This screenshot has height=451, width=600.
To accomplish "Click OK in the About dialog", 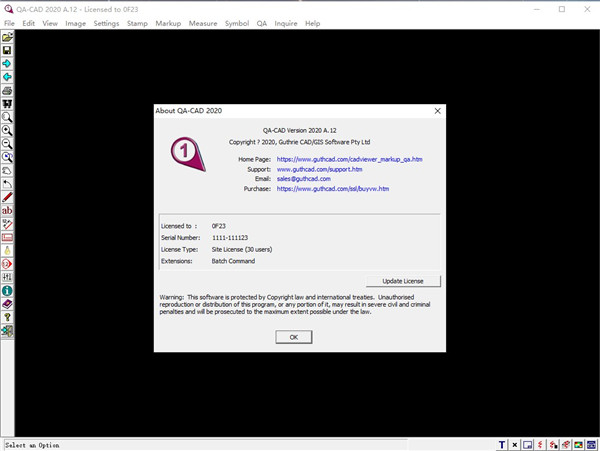I will click(294, 337).
